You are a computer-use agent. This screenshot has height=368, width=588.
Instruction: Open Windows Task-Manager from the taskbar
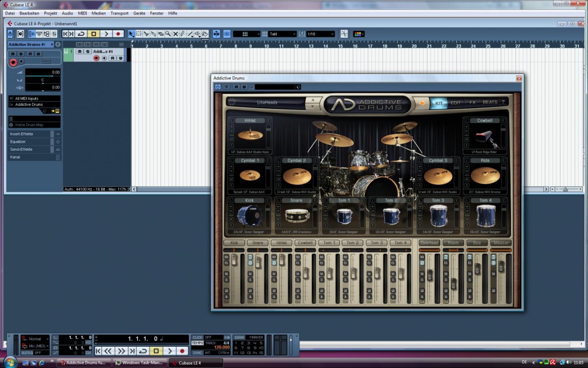coord(139,362)
